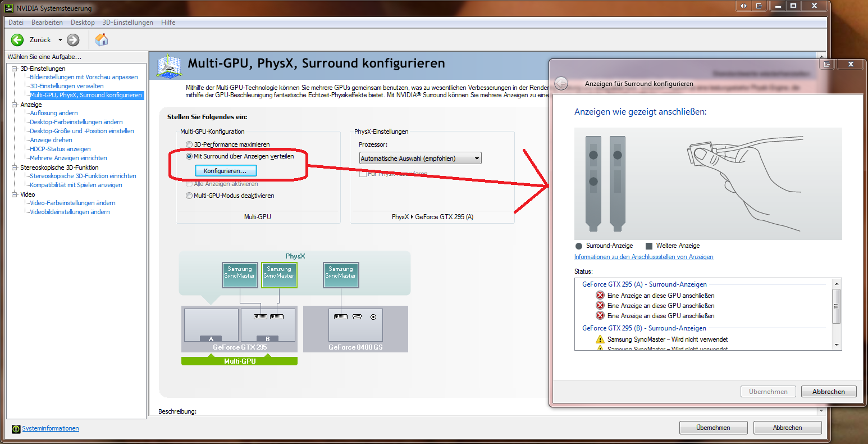Click the green Zurück back arrow
Screen dimensions: 868x444
tap(17, 40)
